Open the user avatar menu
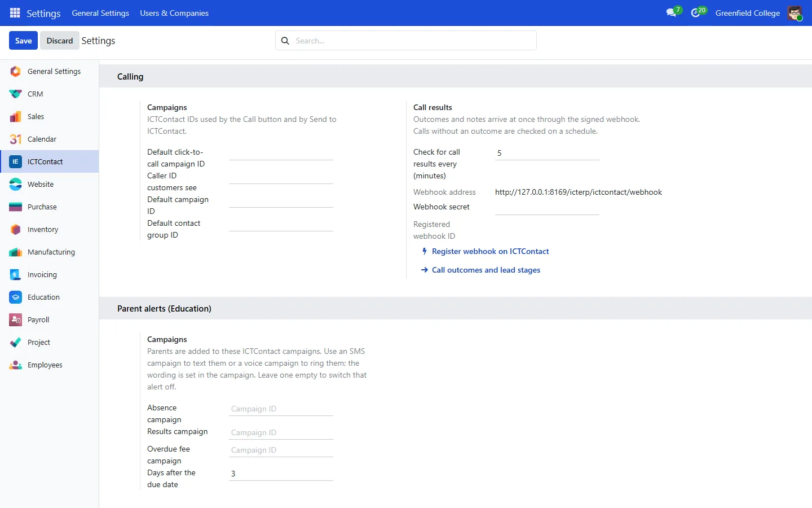This screenshot has width=812, height=508. coord(795,13)
